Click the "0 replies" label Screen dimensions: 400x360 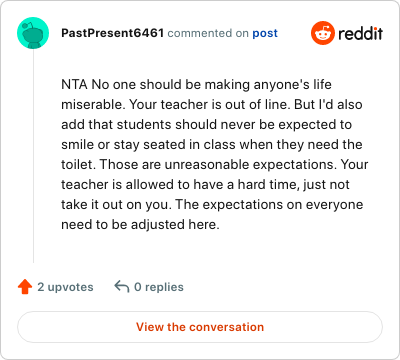tap(159, 287)
